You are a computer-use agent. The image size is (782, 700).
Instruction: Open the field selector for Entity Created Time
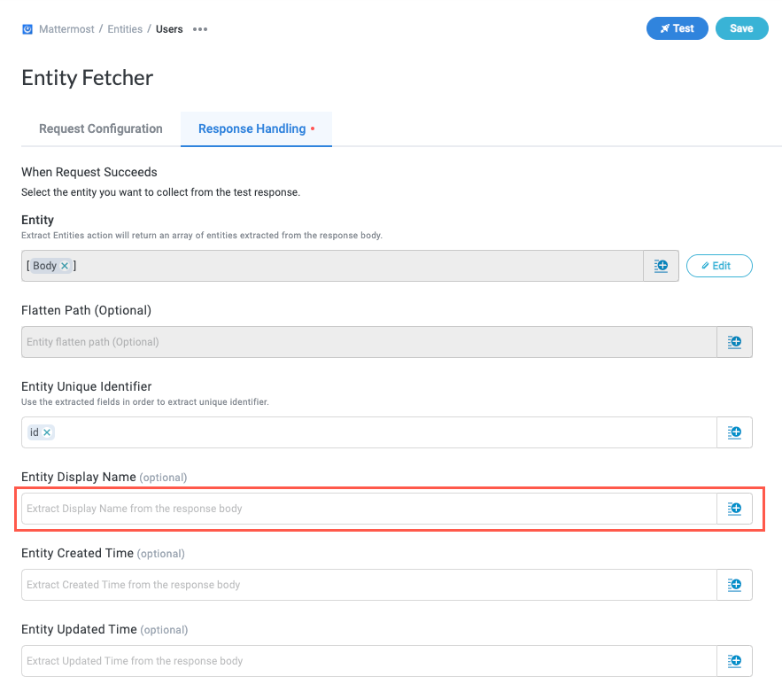(x=734, y=585)
